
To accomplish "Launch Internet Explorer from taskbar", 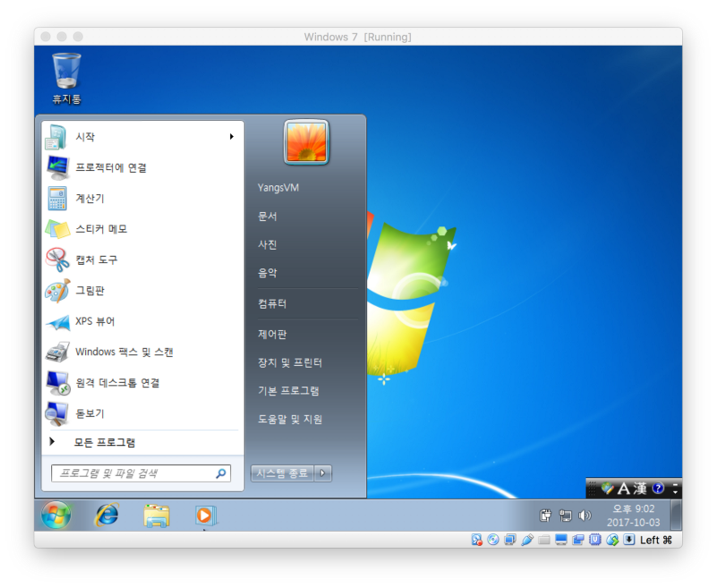I will click(x=107, y=515).
